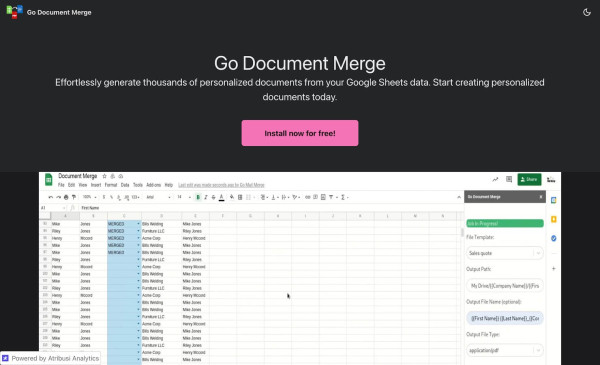The width and height of the screenshot is (600, 365).
Task: Click the Last edit was made link
Action: [221, 185]
